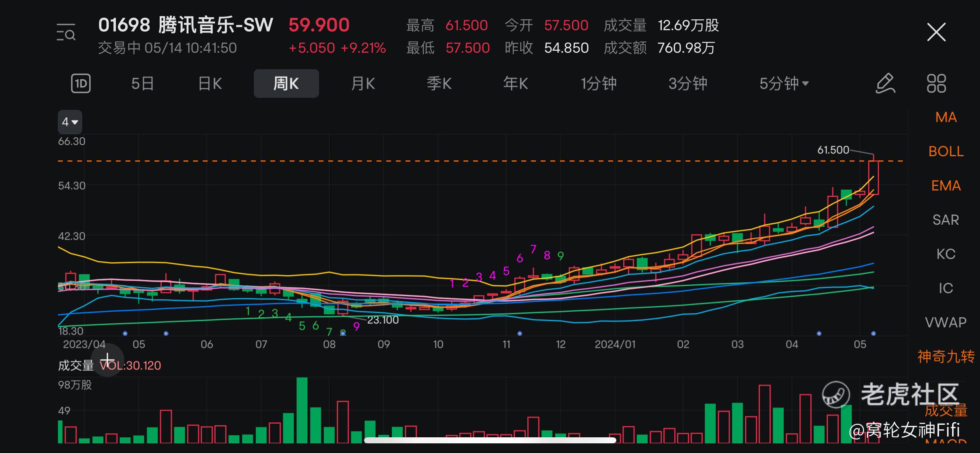The width and height of the screenshot is (980, 453).
Task: Click the 23.100 low price label
Action: pyautogui.click(x=383, y=320)
